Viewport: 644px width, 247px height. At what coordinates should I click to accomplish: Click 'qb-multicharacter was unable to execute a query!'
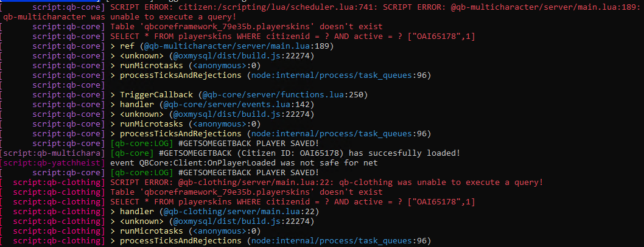[119, 17]
